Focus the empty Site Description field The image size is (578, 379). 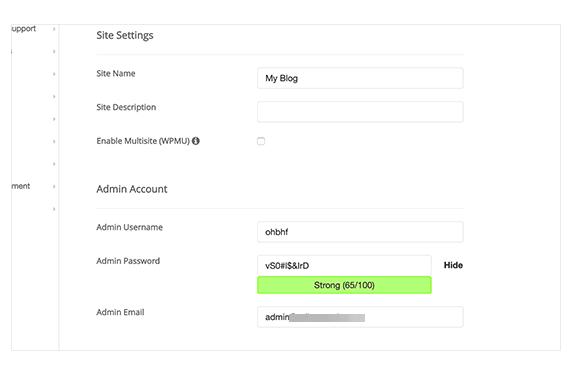click(360, 112)
